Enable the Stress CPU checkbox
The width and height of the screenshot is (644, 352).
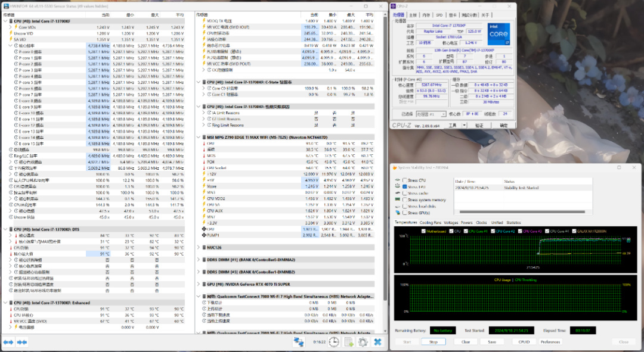click(x=404, y=180)
